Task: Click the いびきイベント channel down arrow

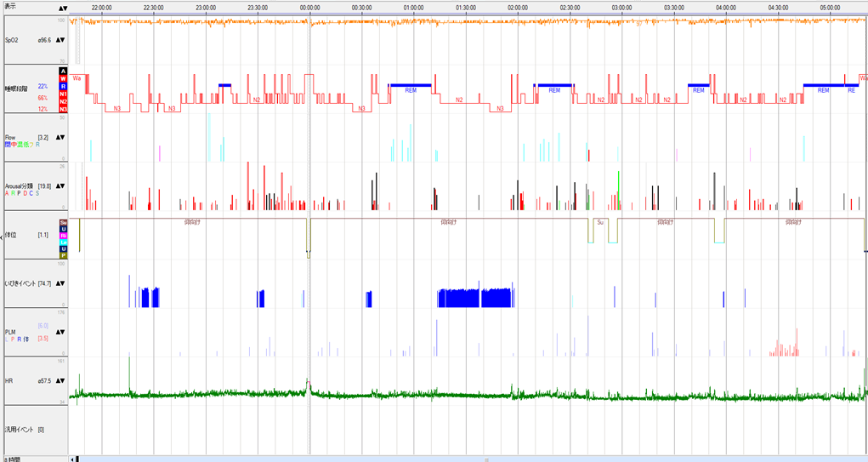Action: [63, 283]
